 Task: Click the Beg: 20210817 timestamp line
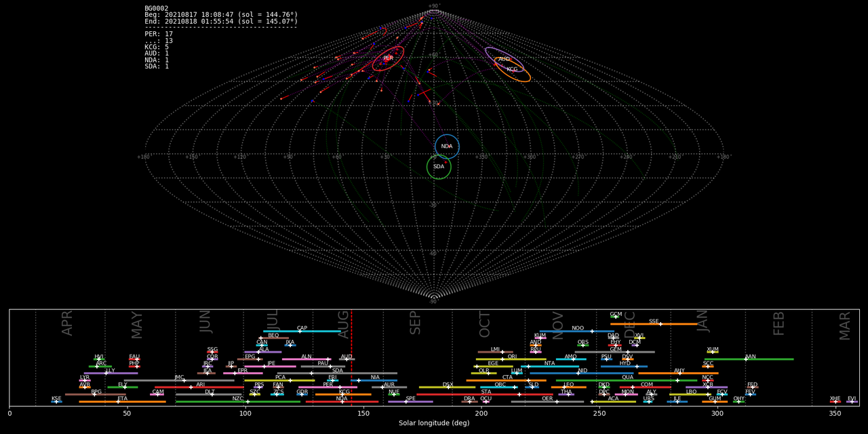point(221,15)
